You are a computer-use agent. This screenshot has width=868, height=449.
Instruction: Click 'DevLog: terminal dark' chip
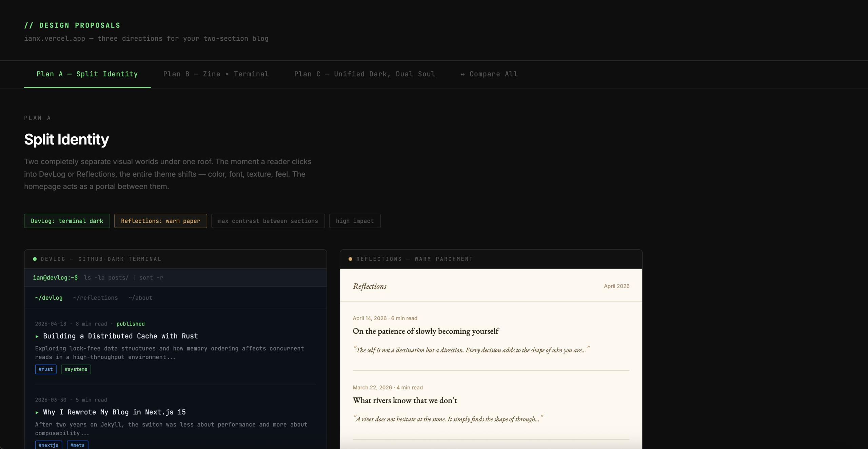point(67,221)
